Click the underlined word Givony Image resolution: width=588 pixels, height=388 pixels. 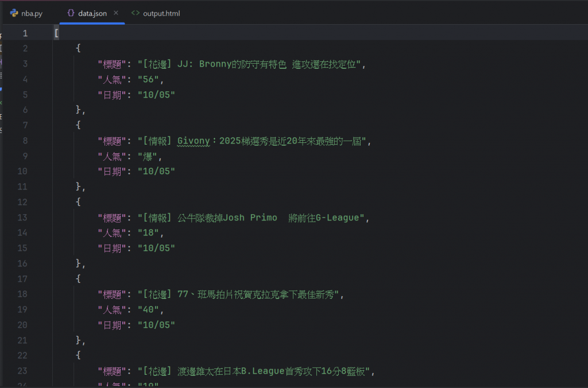[194, 141]
